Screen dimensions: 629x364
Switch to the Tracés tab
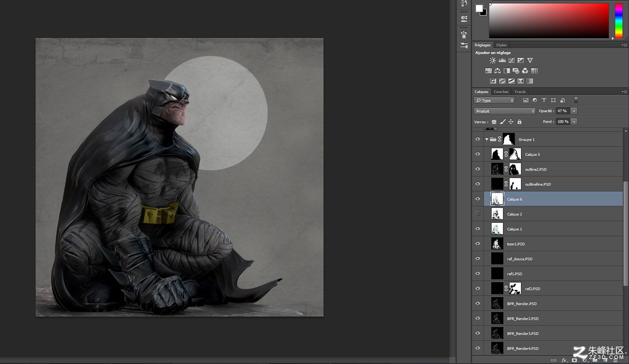tap(520, 91)
